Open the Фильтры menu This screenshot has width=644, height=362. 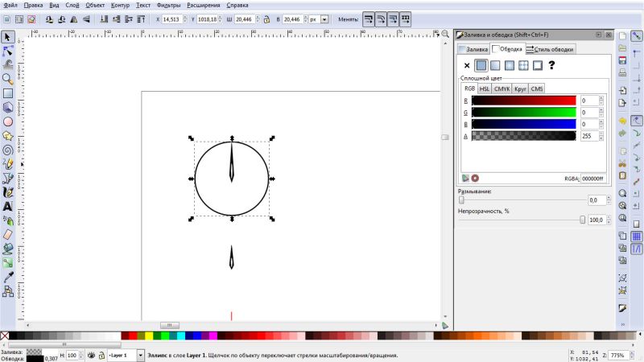pyautogui.click(x=168, y=6)
